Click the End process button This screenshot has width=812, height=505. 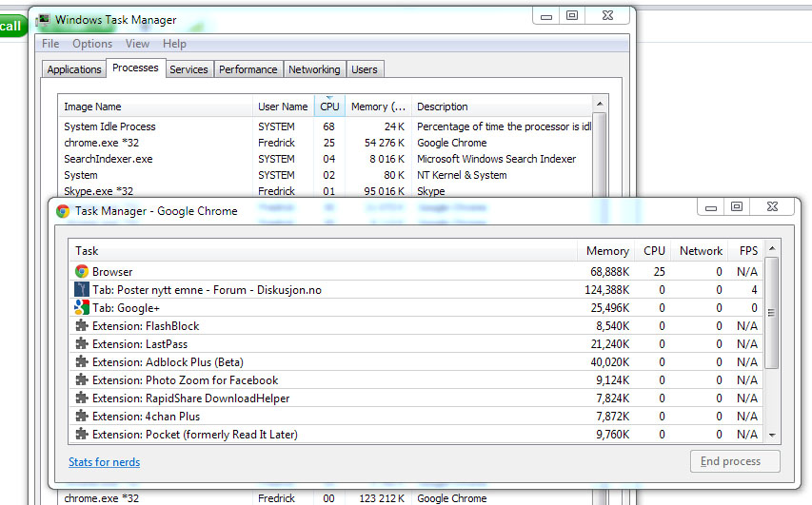[x=735, y=461]
